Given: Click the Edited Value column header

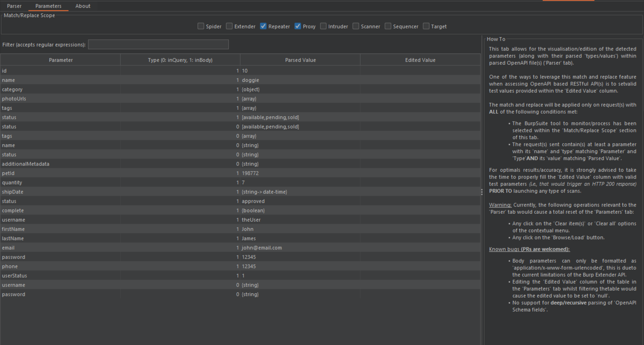Looking at the screenshot, I should (x=420, y=60).
